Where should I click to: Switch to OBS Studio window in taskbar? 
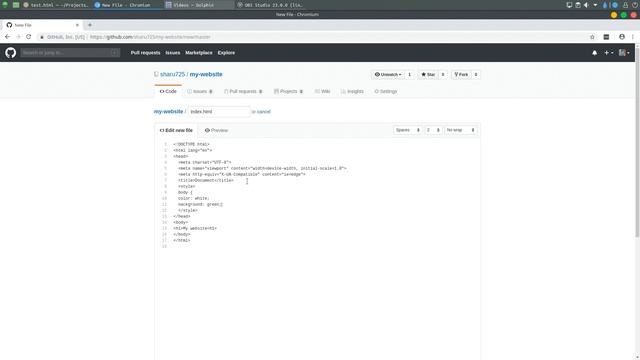pyautogui.click(x=270, y=5)
